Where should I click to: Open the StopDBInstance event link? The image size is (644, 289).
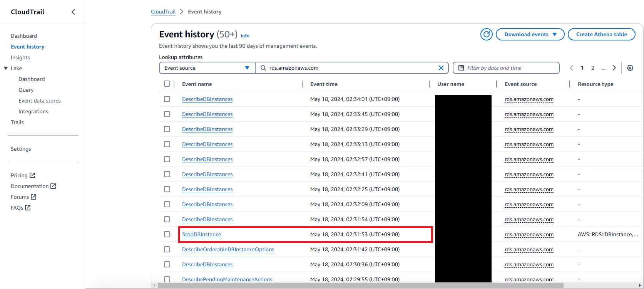pyautogui.click(x=201, y=234)
